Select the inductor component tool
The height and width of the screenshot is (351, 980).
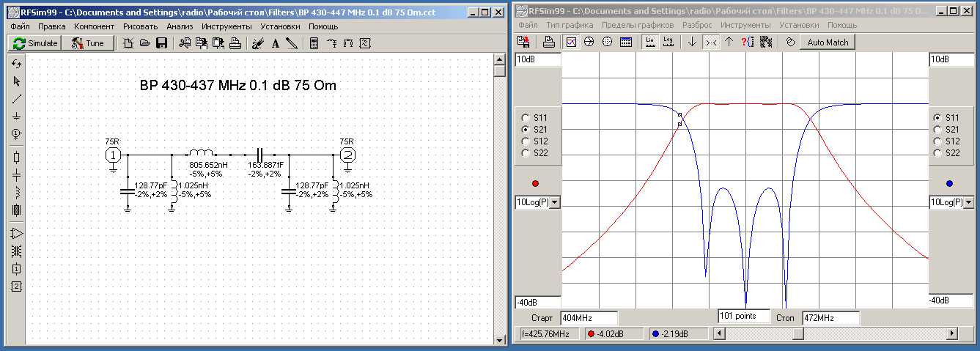click(17, 193)
